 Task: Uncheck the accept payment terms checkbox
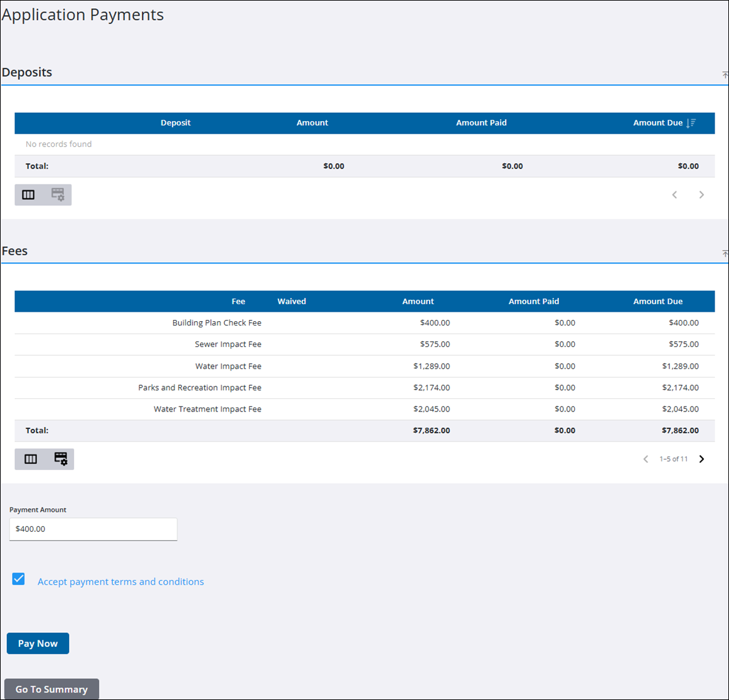point(19,579)
